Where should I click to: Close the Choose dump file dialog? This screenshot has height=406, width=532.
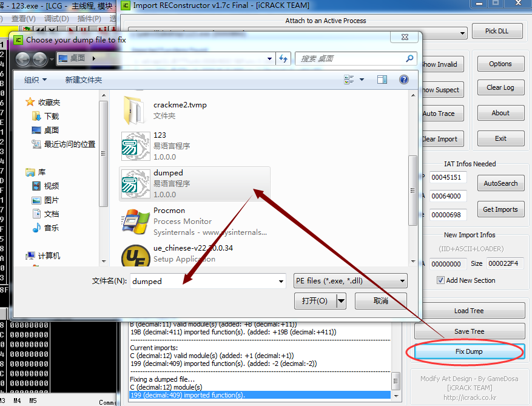point(405,37)
